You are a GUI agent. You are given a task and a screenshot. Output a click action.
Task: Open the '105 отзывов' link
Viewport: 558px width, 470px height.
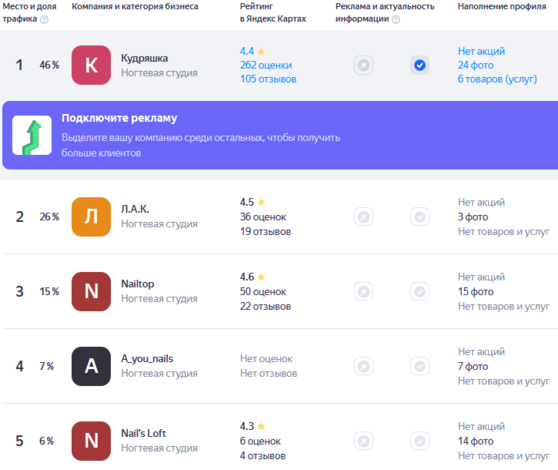(x=268, y=79)
